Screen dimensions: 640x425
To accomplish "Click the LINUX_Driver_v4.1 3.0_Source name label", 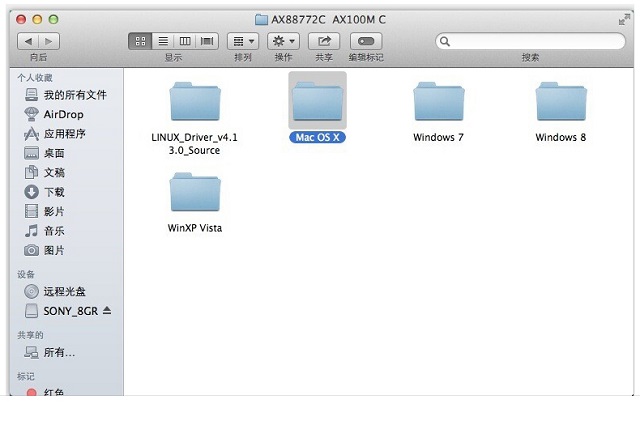I will coord(194,144).
